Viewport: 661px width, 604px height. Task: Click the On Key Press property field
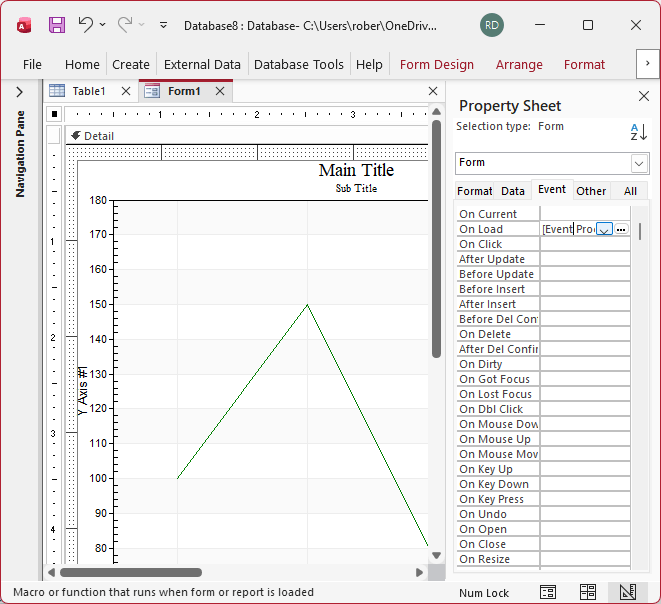pos(585,499)
